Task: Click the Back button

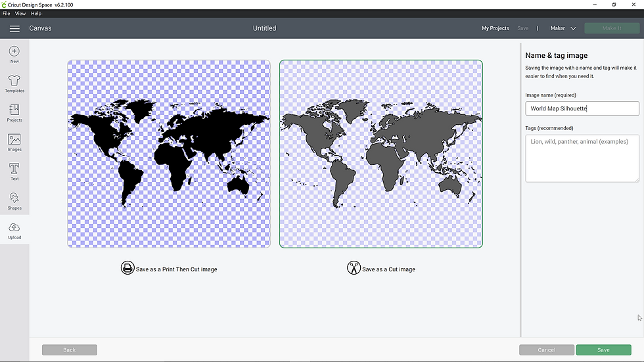Action: tap(70, 350)
